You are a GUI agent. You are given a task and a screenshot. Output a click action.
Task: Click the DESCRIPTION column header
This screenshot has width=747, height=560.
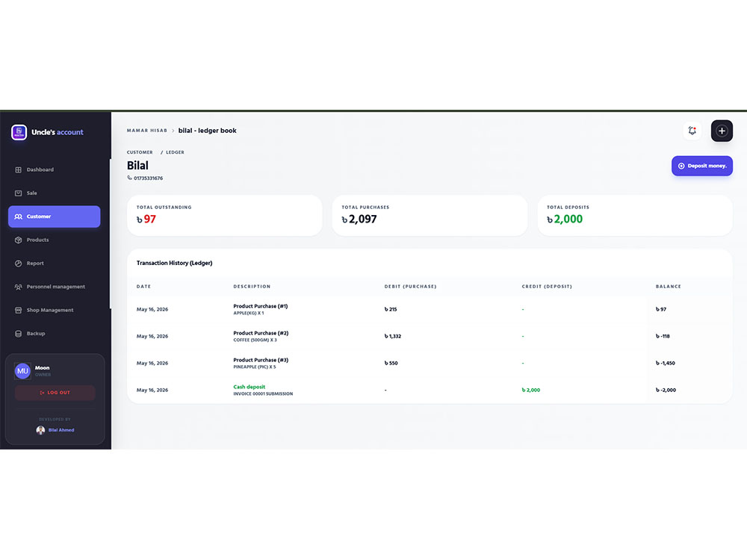point(252,287)
